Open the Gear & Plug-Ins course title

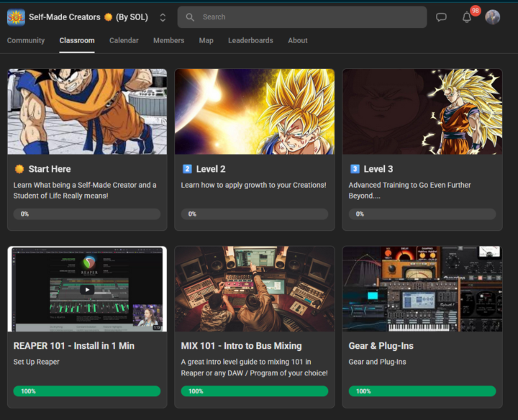[x=381, y=346]
